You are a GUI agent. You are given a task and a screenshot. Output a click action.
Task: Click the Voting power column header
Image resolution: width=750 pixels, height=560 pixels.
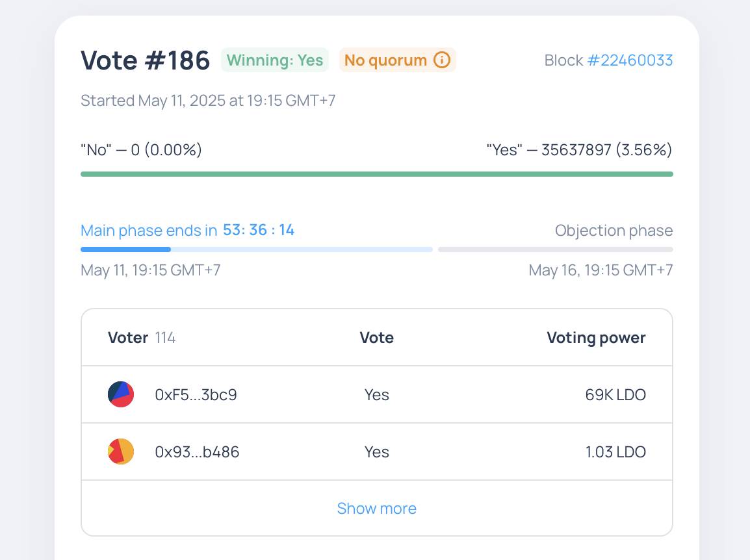pyautogui.click(x=596, y=338)
